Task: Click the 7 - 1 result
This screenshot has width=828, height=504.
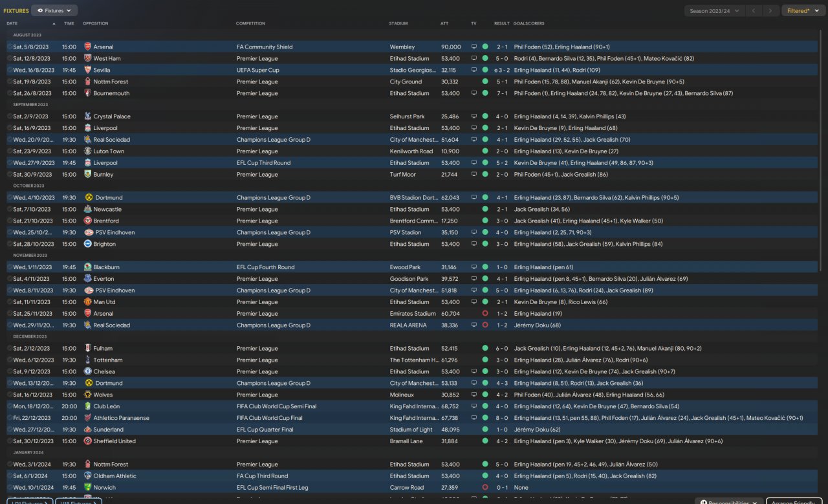Action: click(502, 93)
